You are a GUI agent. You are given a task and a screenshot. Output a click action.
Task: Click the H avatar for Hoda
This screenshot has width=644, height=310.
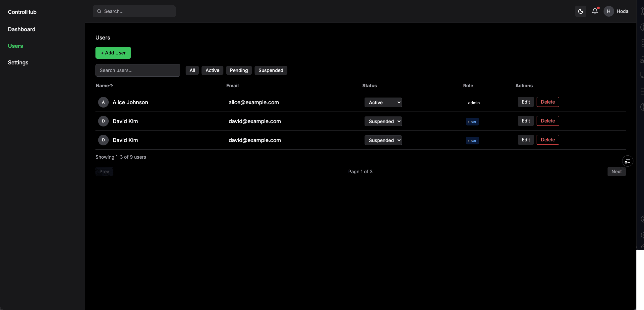[609, 11]
